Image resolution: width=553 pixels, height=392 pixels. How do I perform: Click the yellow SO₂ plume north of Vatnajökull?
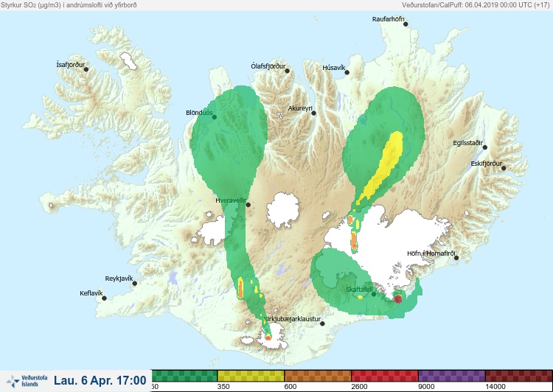[384, 166]
